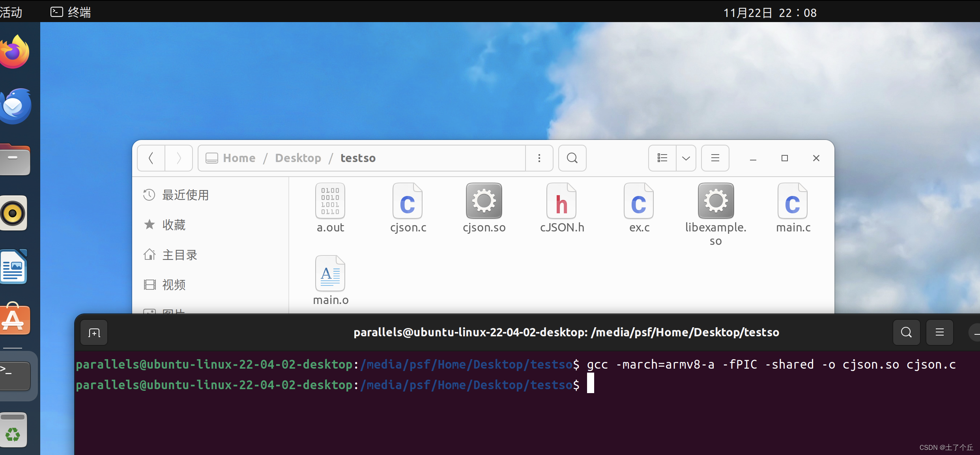Select the libexample.so file

[x=716, y=215]
